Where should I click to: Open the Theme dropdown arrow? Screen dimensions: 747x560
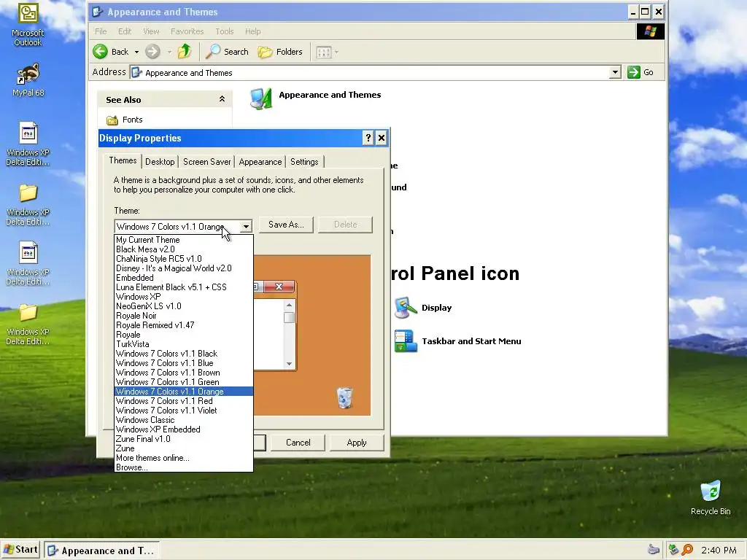click(246, 227)
